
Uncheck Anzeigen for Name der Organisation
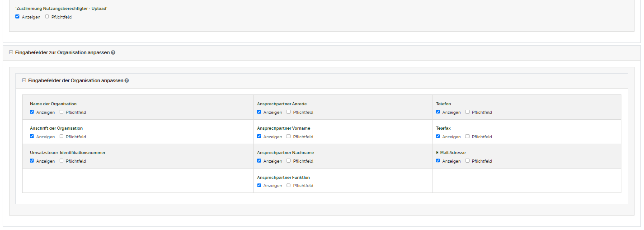pos(32,112)
